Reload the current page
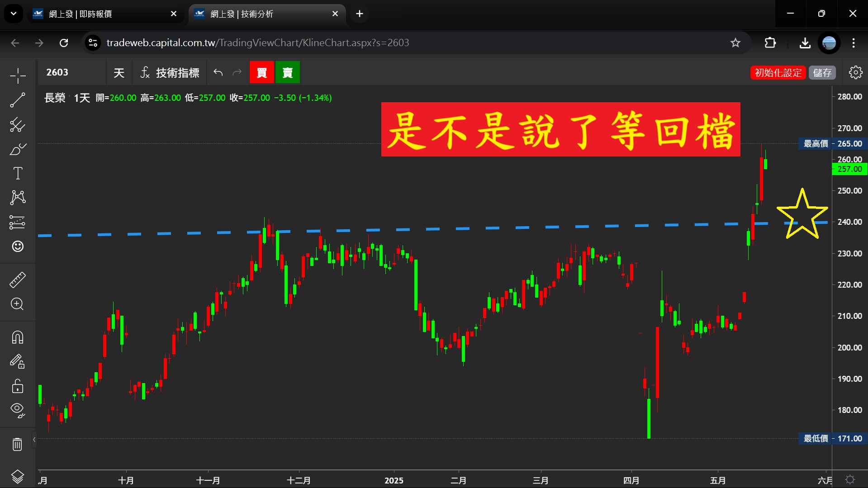 (x=64, y=43)
